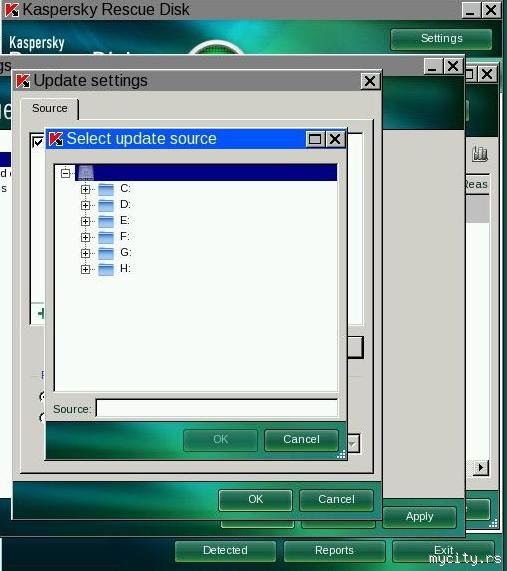Select the G: drive folder icon
The height and width of the screenshot is (571, 507).
click(x=106, y=253)
